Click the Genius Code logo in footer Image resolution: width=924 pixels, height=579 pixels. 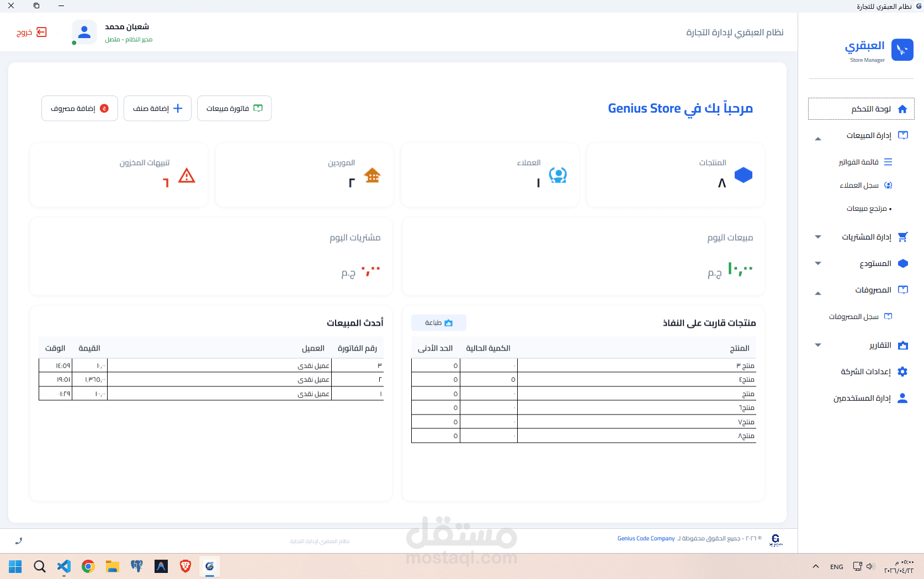[x=776, y=540]
